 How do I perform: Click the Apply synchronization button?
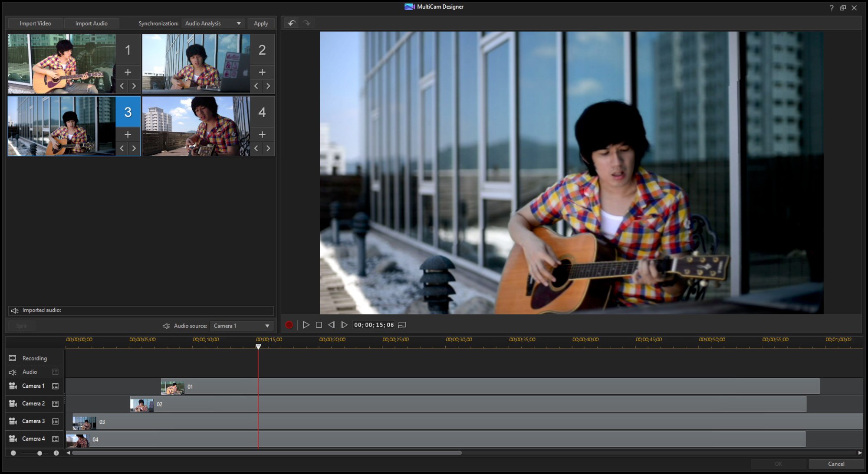(261, 23)
